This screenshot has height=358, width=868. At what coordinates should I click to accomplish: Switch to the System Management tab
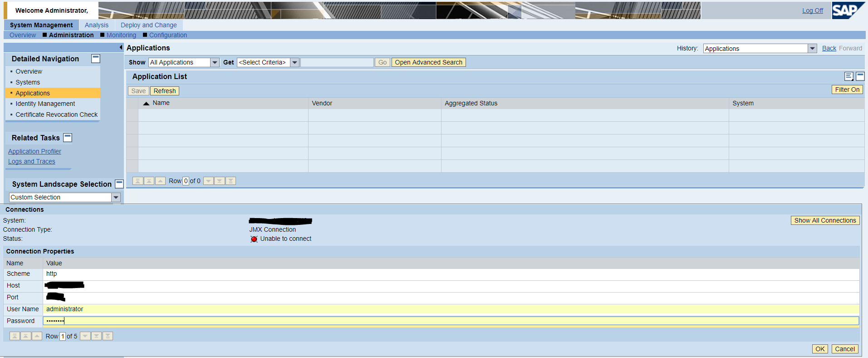(41, 25)
